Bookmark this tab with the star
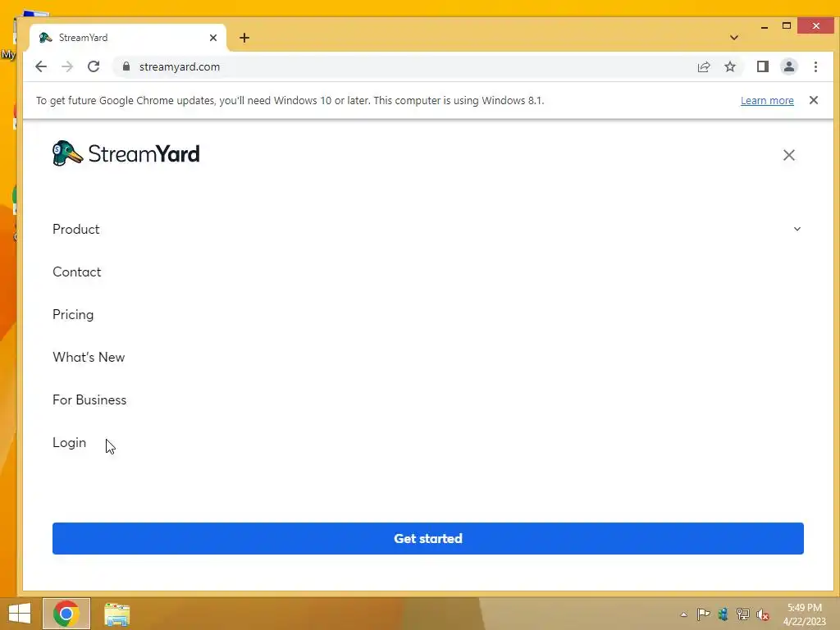840x630 pixels. (729, 66)
